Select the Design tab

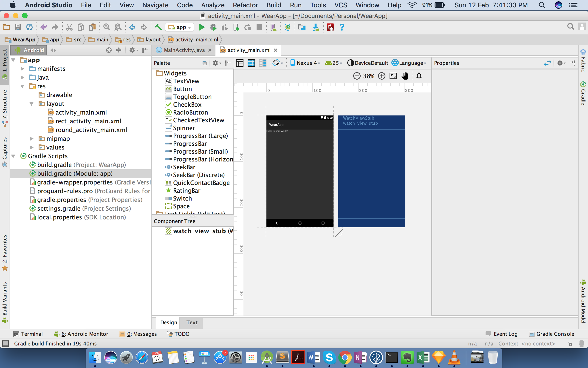pyautogui.click(x=168, y=322)
